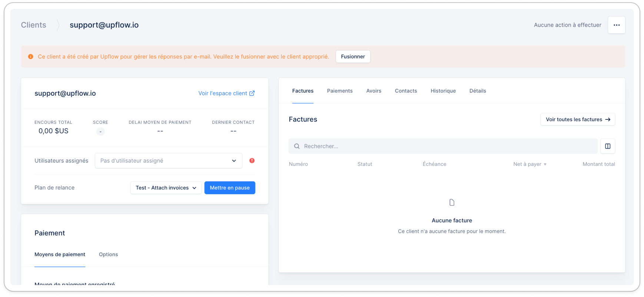Image resolution: width=644 pixels, height=297 pixels.
Task: Switch to the Détails tab
Action: coord(478,91)
